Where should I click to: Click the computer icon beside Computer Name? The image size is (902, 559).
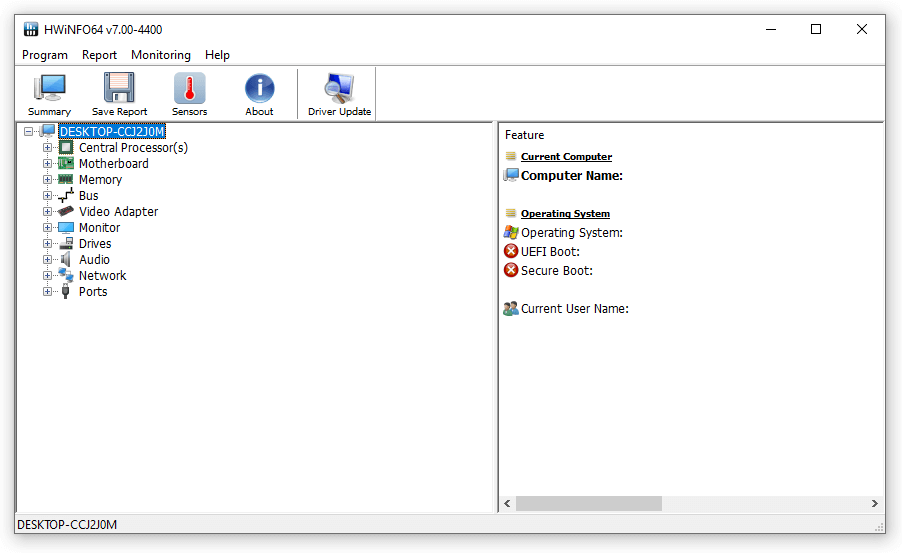point(511,175)
